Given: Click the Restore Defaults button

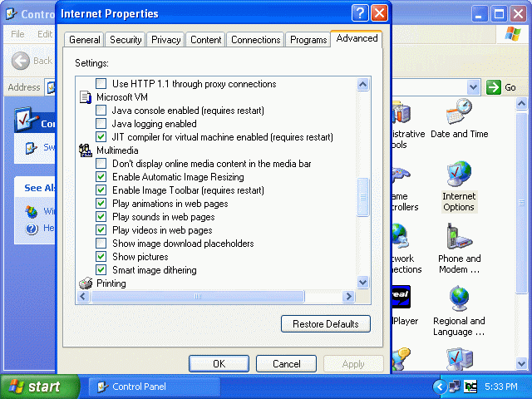Looking at the screenshot, I should point(326,324).
